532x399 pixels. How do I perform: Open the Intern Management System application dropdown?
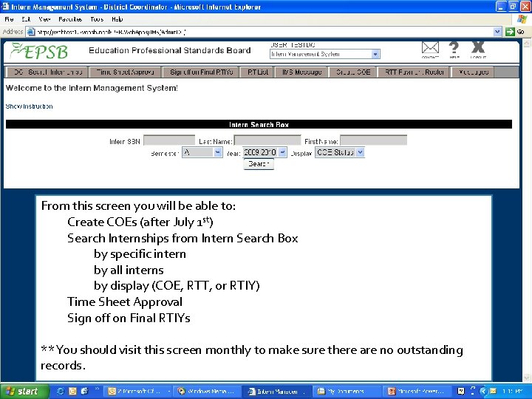click(x=325, y=54)
